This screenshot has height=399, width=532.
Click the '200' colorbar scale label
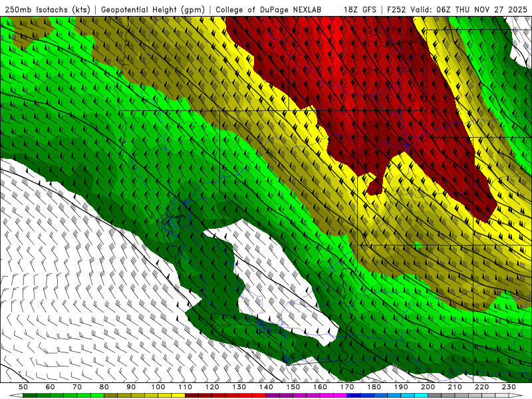[x=428, y=387]
